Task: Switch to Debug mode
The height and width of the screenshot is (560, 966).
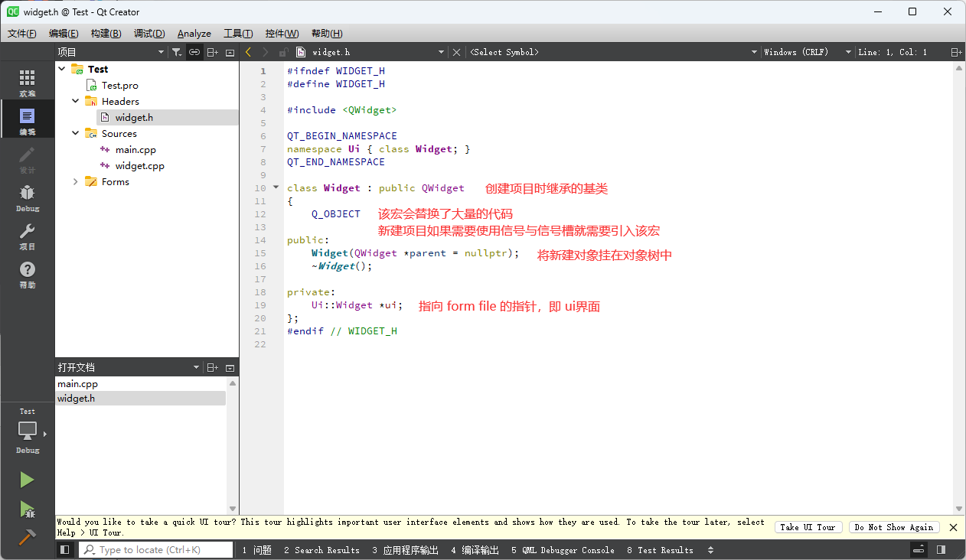Action: [x=28, y=197]
